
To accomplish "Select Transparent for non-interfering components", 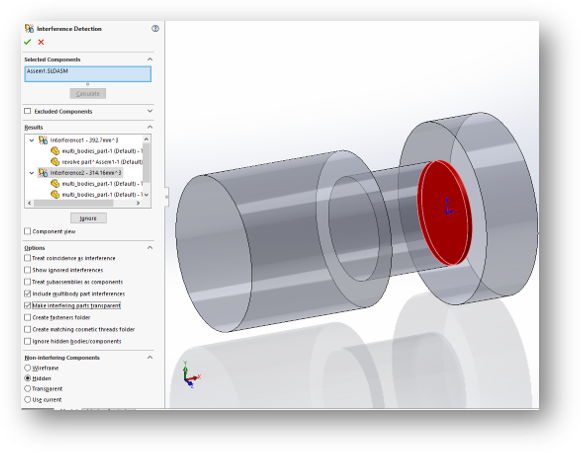I will tap(27, 389).
